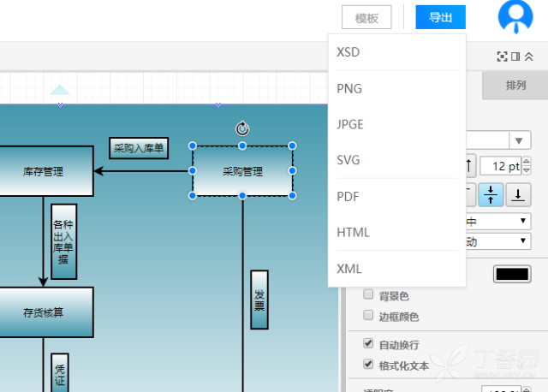The image size is (548, 392).
Task: Toggle the side panel layout icon
Action: (x=515, y=56)
